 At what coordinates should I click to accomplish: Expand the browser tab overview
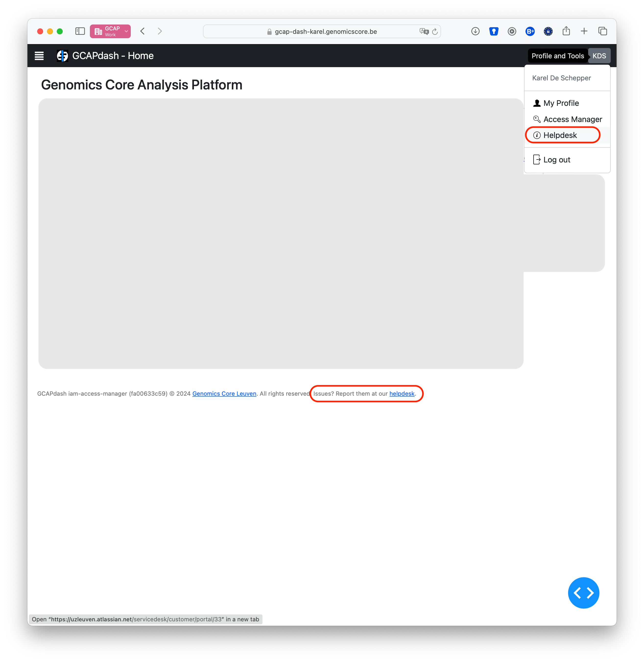(x=603, y=31)
